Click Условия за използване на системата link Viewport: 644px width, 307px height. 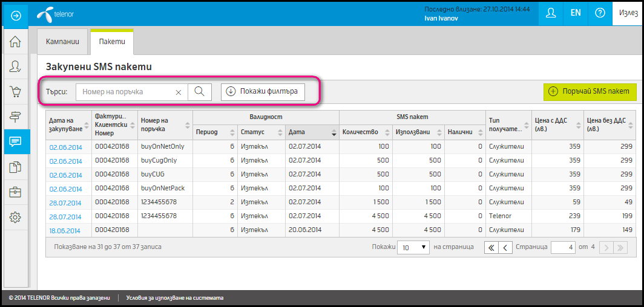(175, 298)
